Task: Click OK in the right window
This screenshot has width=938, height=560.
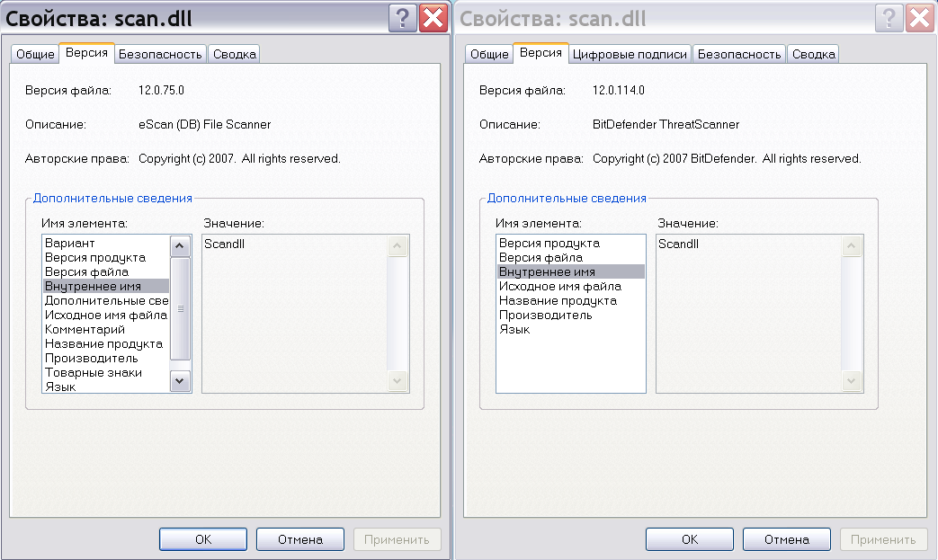Action: [690, 539]
